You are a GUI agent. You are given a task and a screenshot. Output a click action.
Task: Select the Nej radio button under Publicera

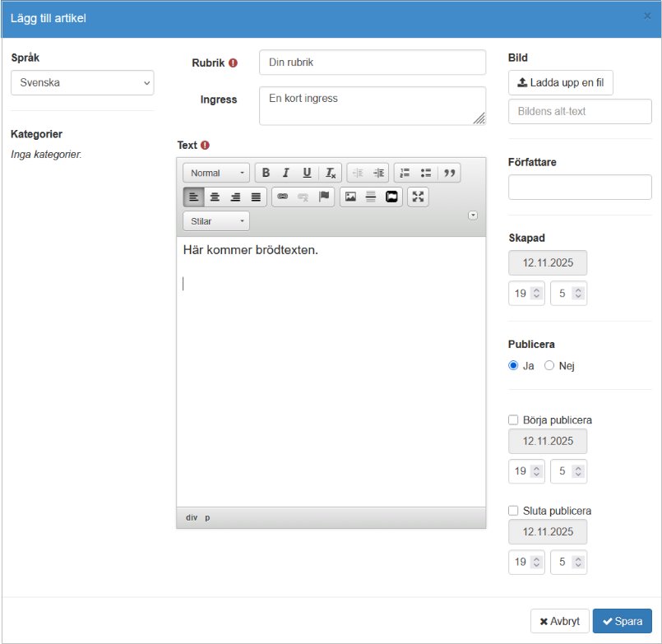pyautogui.click(x=549, y=366)
